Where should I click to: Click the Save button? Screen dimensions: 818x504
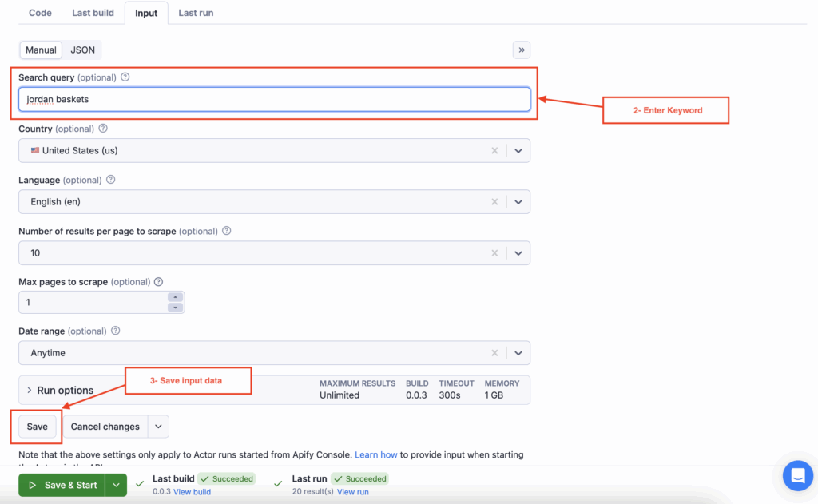37,427
